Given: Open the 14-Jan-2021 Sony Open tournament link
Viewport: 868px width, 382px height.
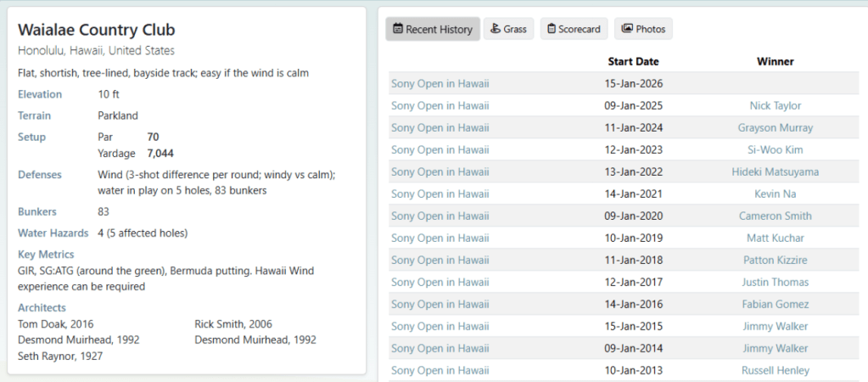Looking at the screenshot, I should 440,194.
